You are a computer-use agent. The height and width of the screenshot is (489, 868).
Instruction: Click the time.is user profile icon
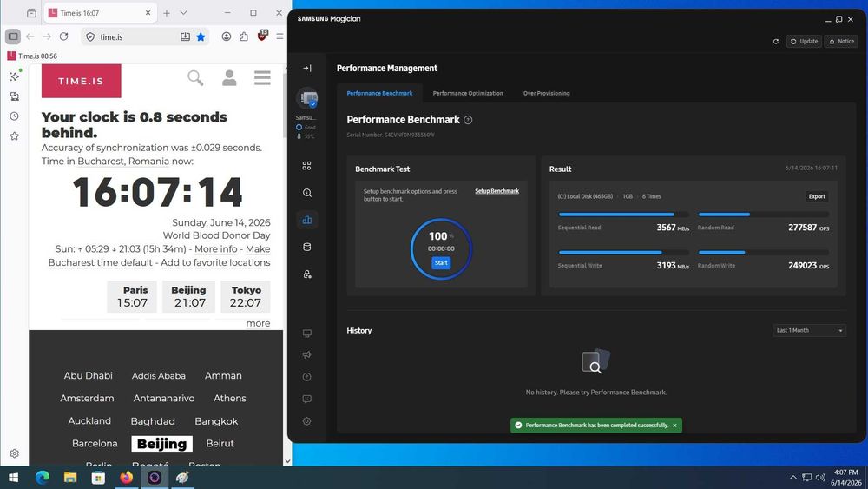(x=229, y=77)
